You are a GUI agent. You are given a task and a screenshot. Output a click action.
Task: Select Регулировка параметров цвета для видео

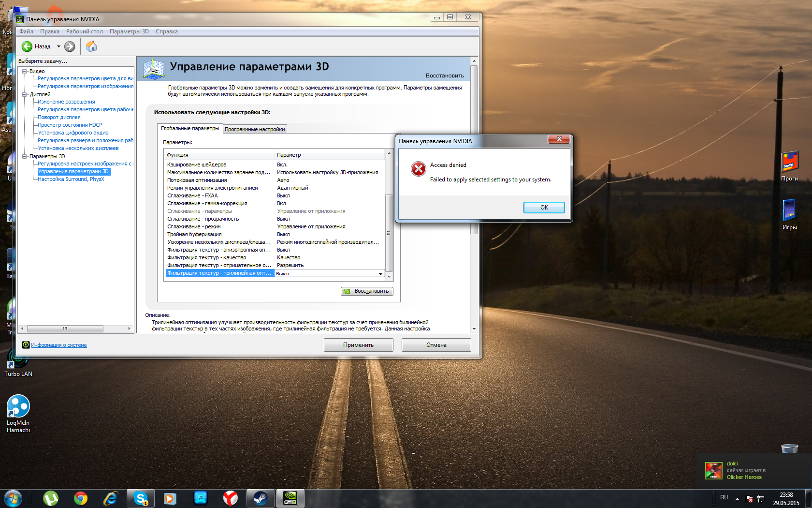click(86, 78)
